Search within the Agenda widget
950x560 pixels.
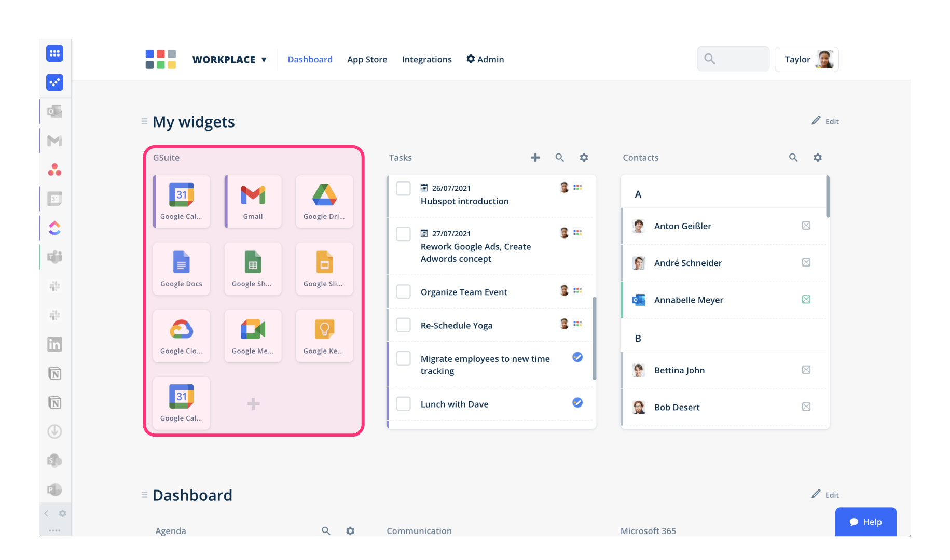(x=326, y=530)
